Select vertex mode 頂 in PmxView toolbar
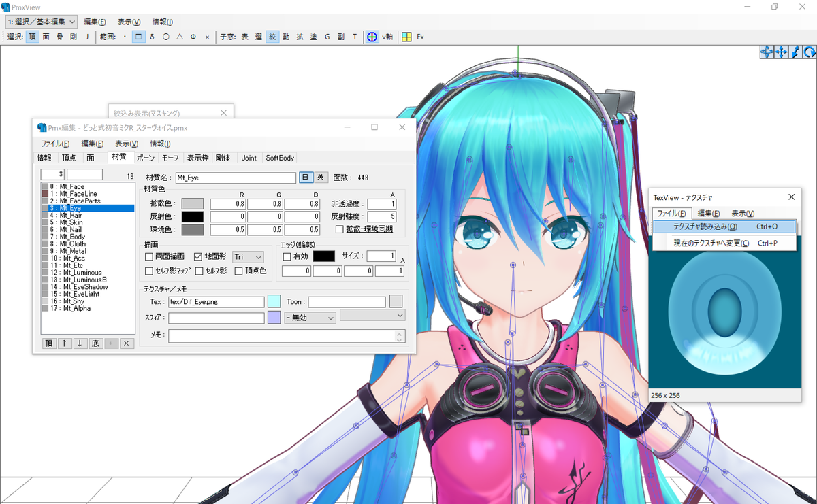The width and height of the screenshot is (817, 504). click(x=33, y=37)
